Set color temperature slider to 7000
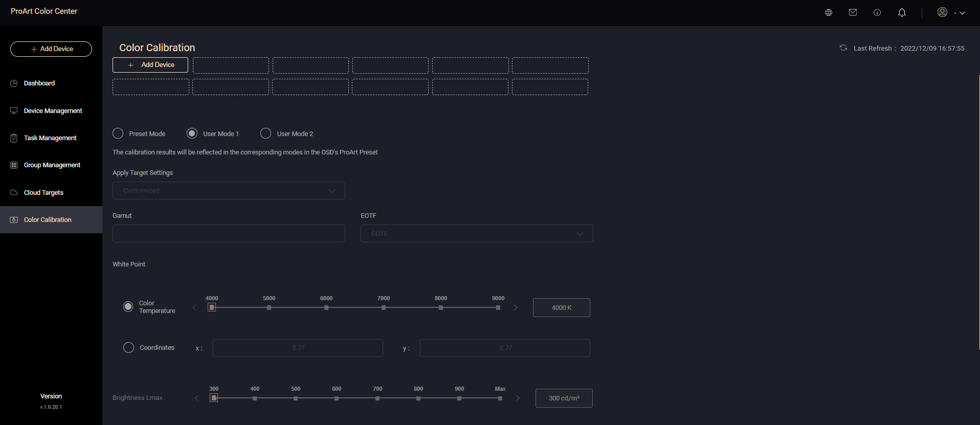The image size is (980, 425). (384, 307)
